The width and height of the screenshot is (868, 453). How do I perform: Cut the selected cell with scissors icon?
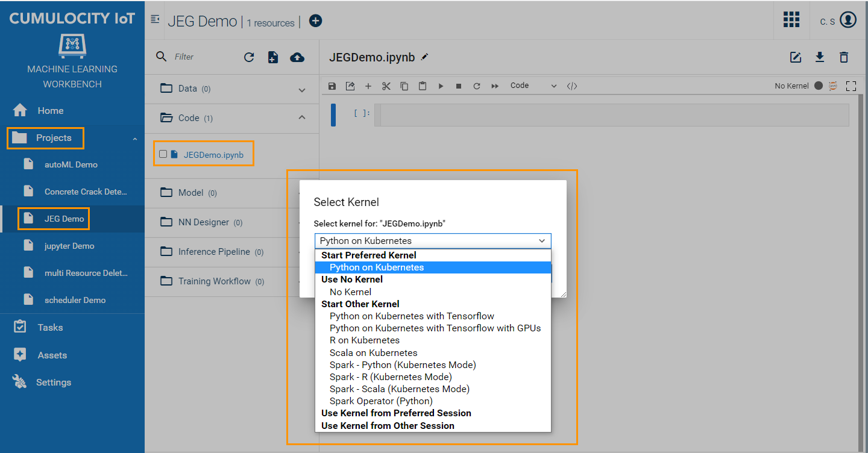click(x=386, y=86)
